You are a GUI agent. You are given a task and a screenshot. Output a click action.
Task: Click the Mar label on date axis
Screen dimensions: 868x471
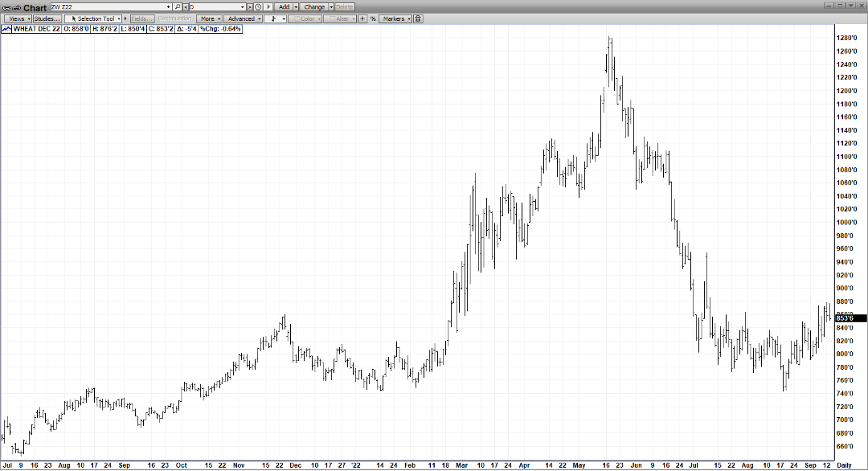point(461,465)
